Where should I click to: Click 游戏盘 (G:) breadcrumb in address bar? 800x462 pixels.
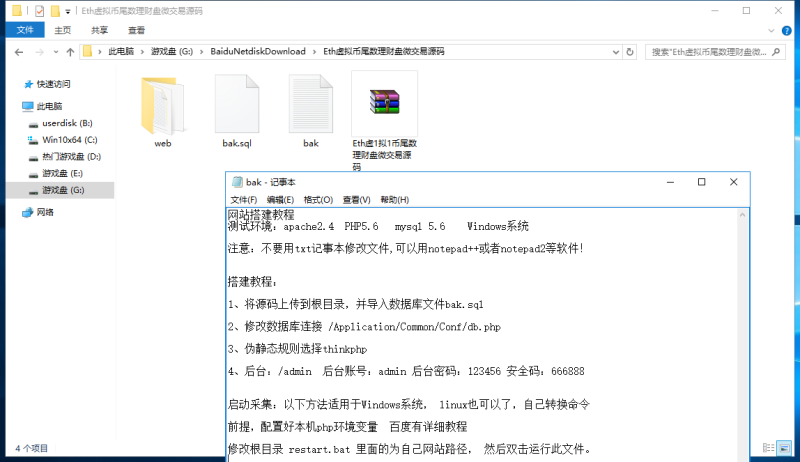point(171,52)
